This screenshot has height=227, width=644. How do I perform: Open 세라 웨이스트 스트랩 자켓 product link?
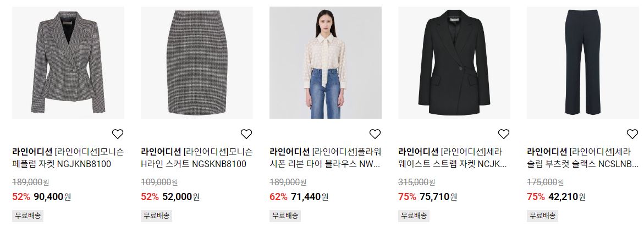pos(454,158)
